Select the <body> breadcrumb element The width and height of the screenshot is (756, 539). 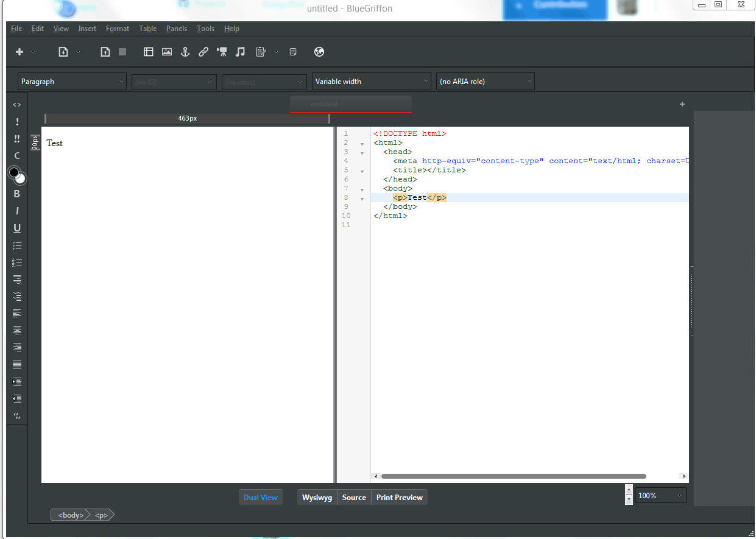click(71, 515)
